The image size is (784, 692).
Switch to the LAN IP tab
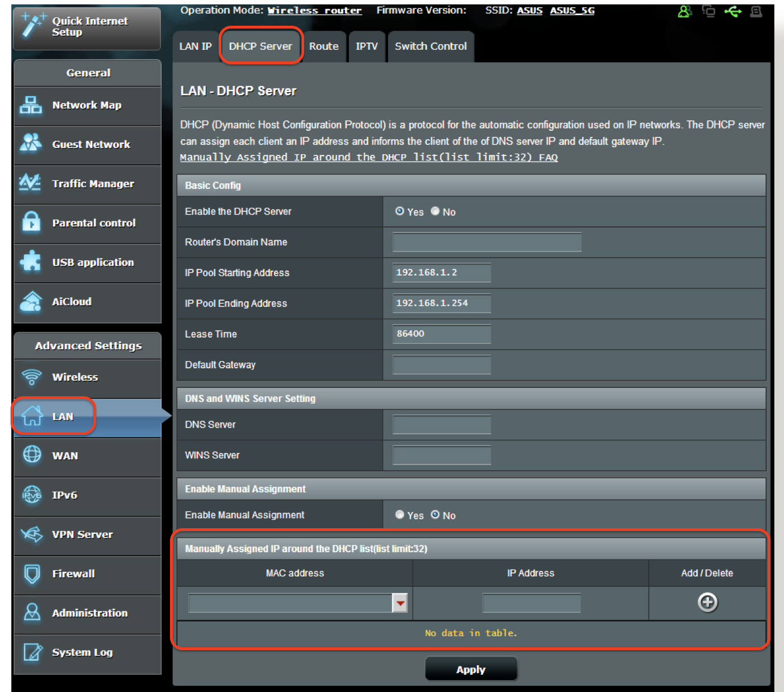pyautogui.click(x=195, y=46)
